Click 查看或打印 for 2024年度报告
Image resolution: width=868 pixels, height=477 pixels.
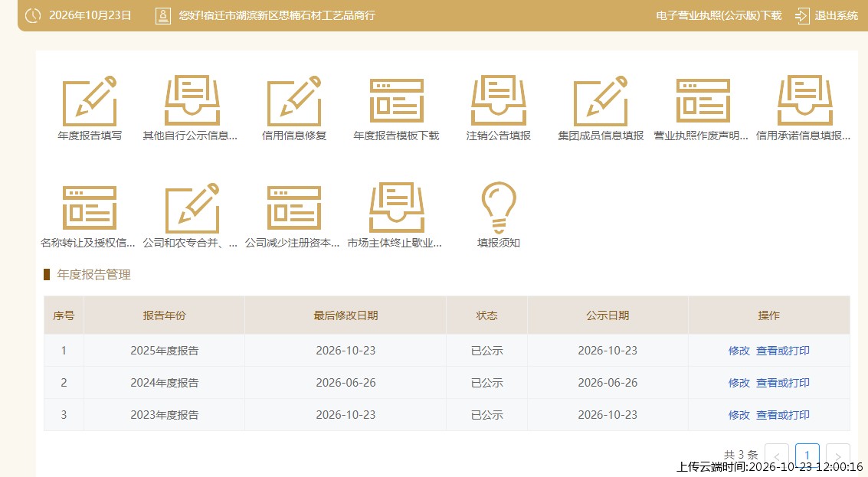783,382
